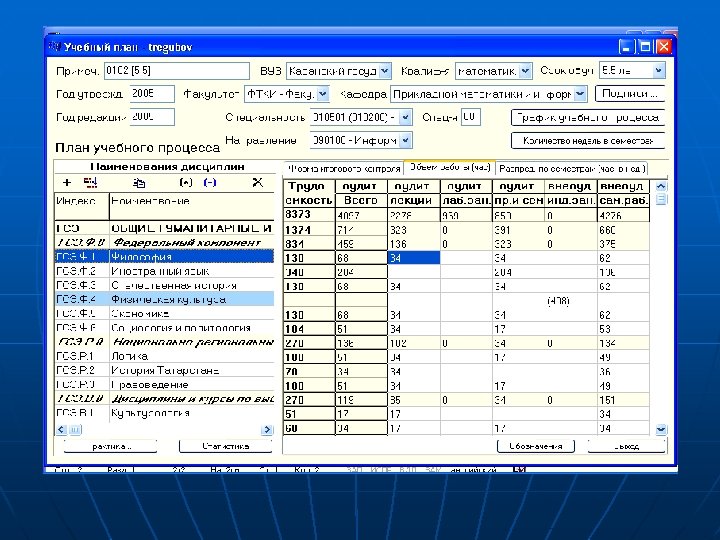Click the copy icon in disciplines toolbar
This screenshot has width=720, height=540.
coord(139,183)
